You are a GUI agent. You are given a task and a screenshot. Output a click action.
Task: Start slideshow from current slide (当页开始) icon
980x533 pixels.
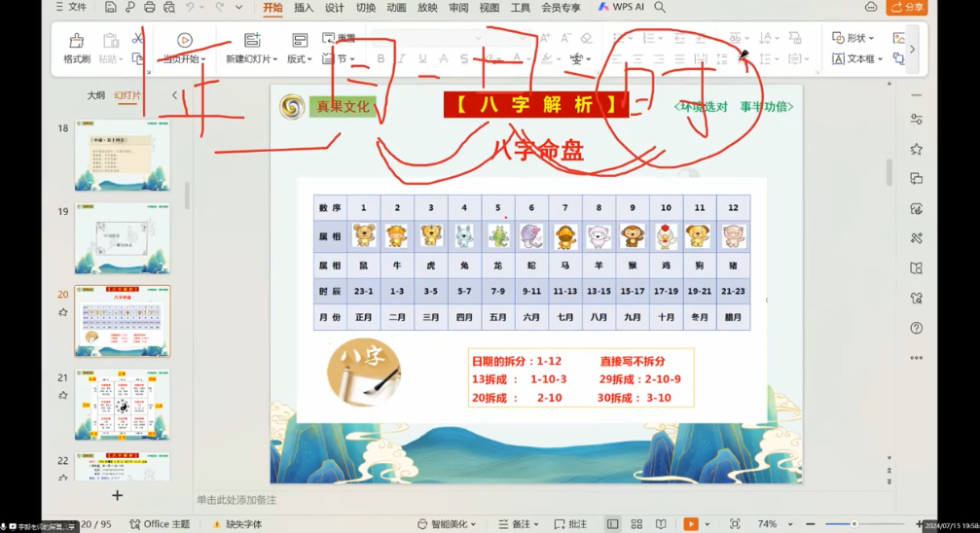tap(184, 40)
